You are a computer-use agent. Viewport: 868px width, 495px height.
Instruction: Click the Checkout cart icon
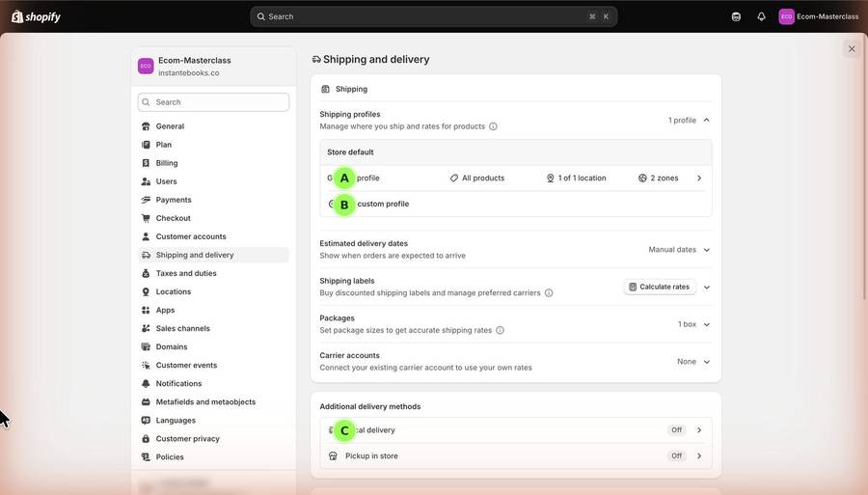[x=146, y=218]
